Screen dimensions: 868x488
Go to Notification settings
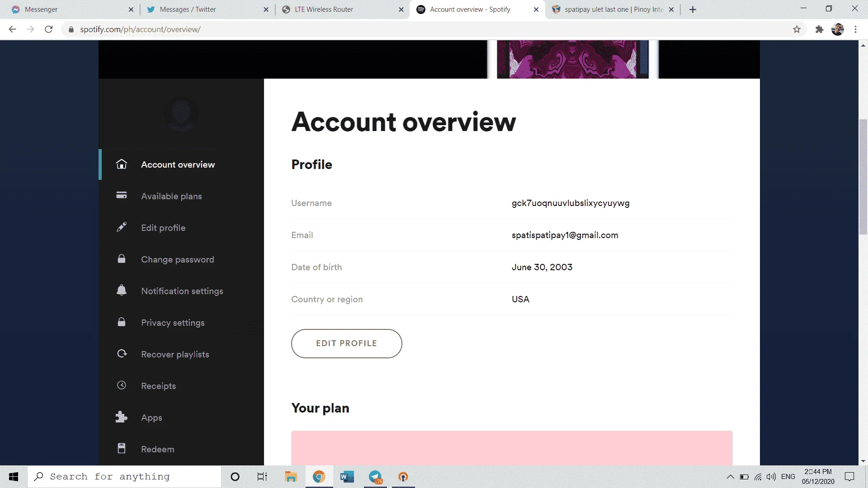(x=182, y=291)
